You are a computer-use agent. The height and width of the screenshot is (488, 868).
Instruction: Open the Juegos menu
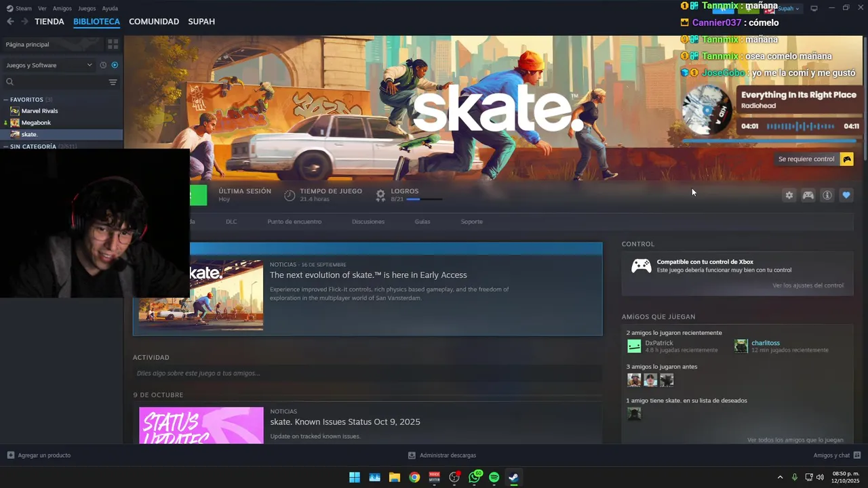(x=87, y=8)
